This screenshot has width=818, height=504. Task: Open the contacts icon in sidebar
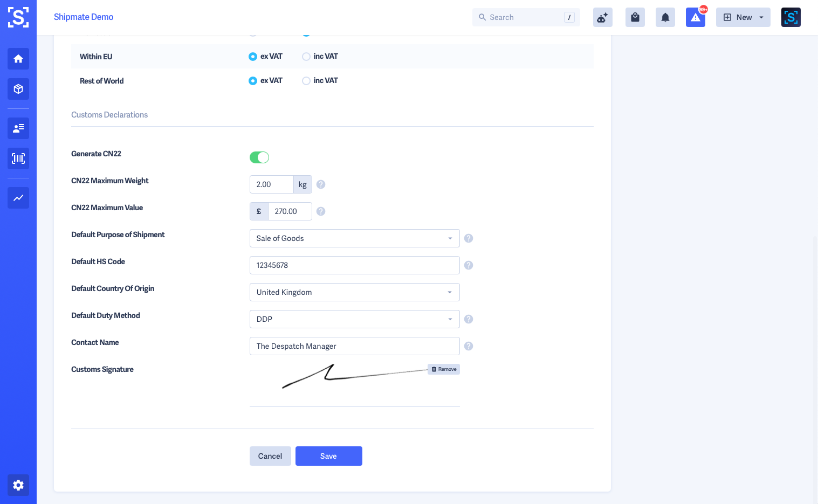coord(18,128)
